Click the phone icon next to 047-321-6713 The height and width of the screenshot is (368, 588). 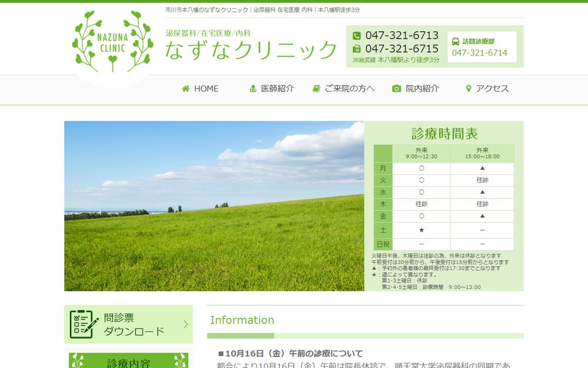pos(357,36)
